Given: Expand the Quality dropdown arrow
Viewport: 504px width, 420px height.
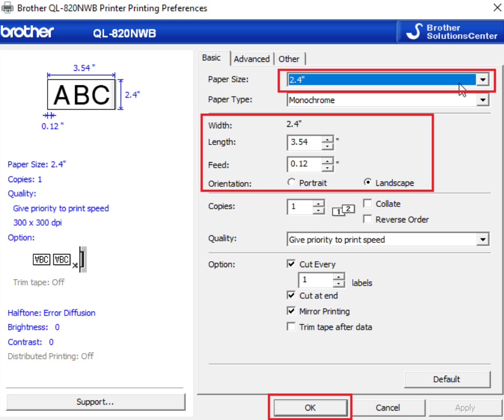Looking at the screenshot, I should pos(483,240).
